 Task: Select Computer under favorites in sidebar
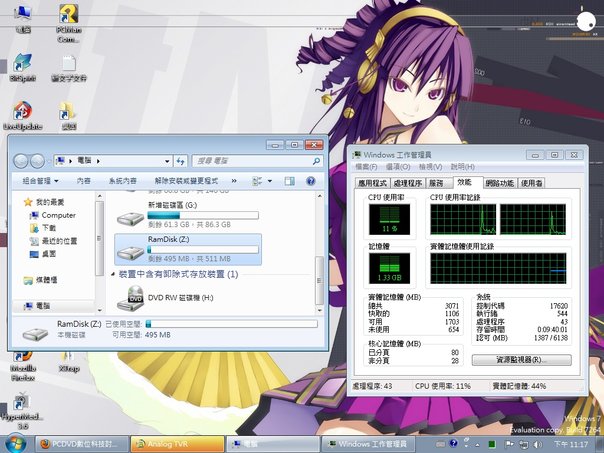point(53,215)
